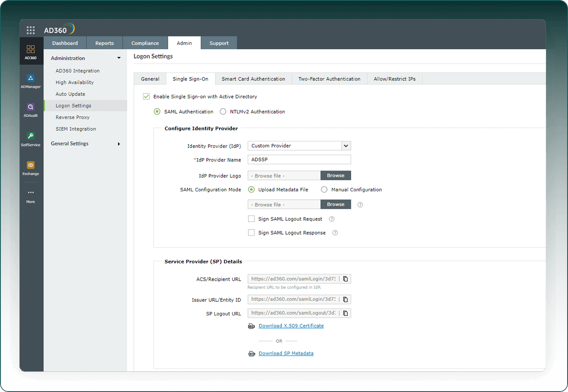Switch to Two-Factor Authentication tab

[329, 79]
